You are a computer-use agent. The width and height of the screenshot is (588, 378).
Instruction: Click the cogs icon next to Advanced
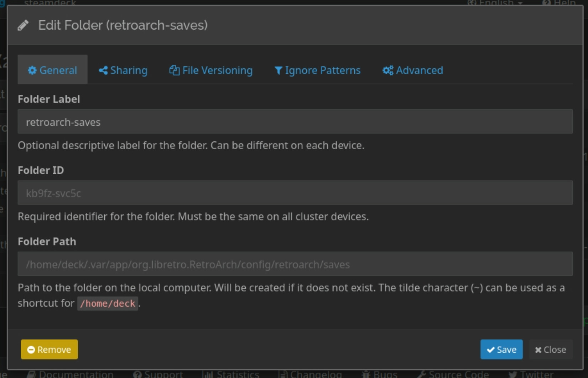tap(387, 70)
